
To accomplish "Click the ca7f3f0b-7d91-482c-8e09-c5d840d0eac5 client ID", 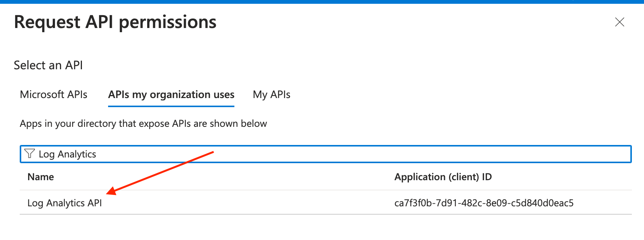I will click(484, 203).
